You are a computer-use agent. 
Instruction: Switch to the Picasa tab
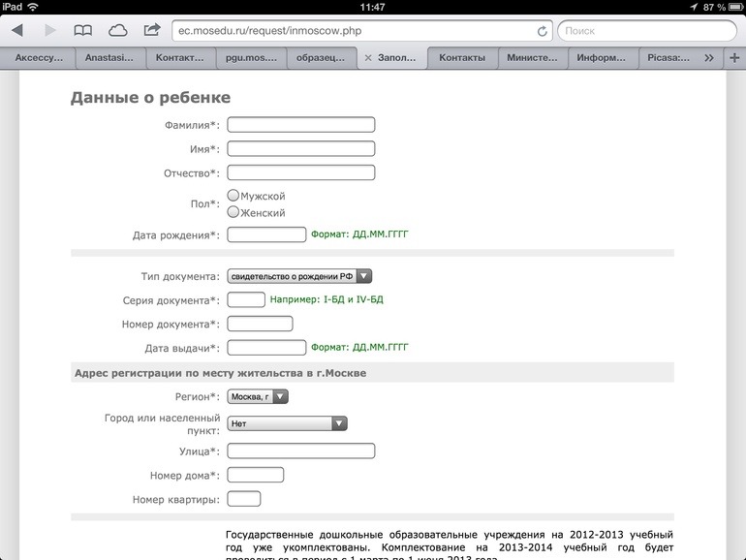coord(668,58)
